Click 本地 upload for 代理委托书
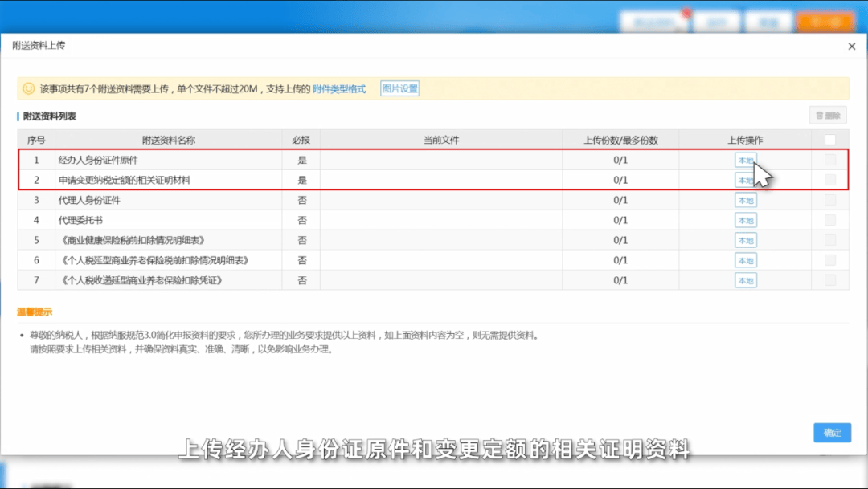This screenshot has height=489, width=868. (x=745, y=220)
